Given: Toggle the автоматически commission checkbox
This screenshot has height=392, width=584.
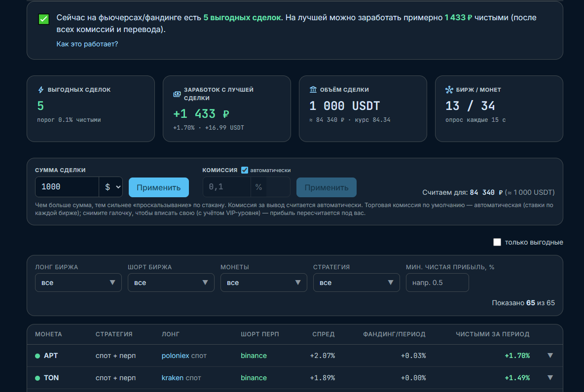Looking at the screenshot, I should point(244,170).
